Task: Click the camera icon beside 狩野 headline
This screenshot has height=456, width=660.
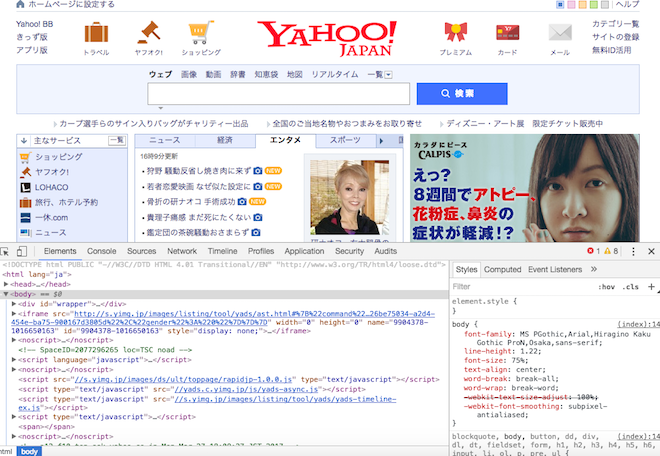Action: 258,171
